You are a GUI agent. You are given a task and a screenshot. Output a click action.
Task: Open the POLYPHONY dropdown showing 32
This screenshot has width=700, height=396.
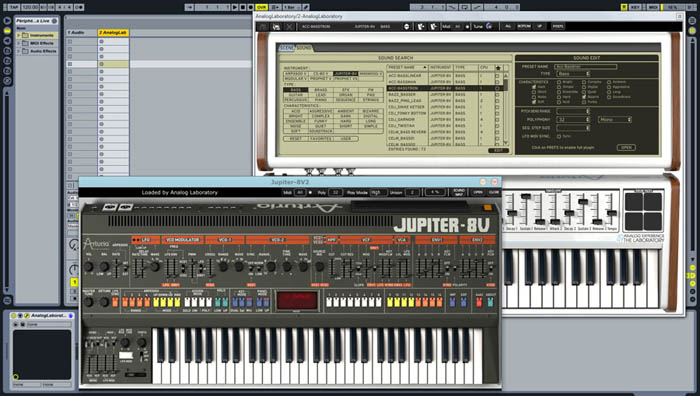point(573,120)
